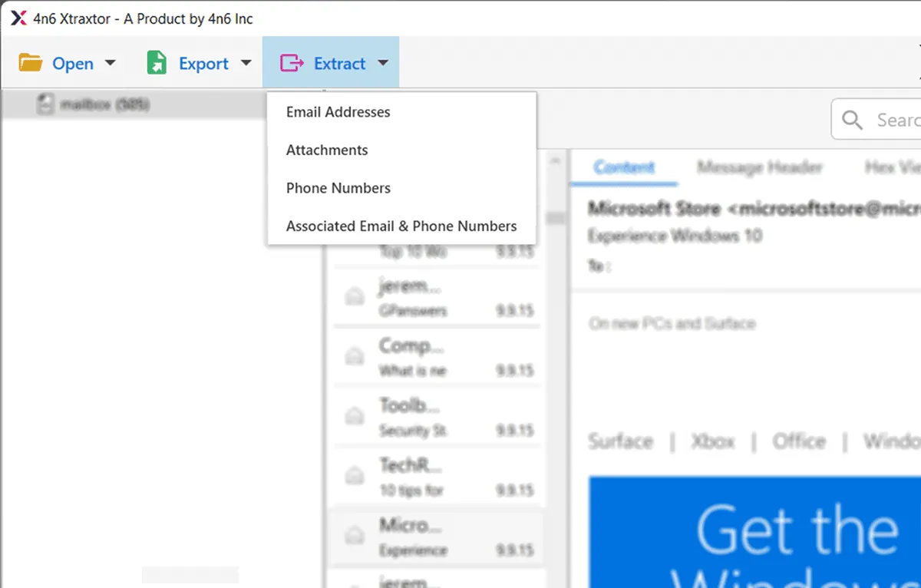Open the Open button's dropdown arrow
921x588 pixels.
110,63
